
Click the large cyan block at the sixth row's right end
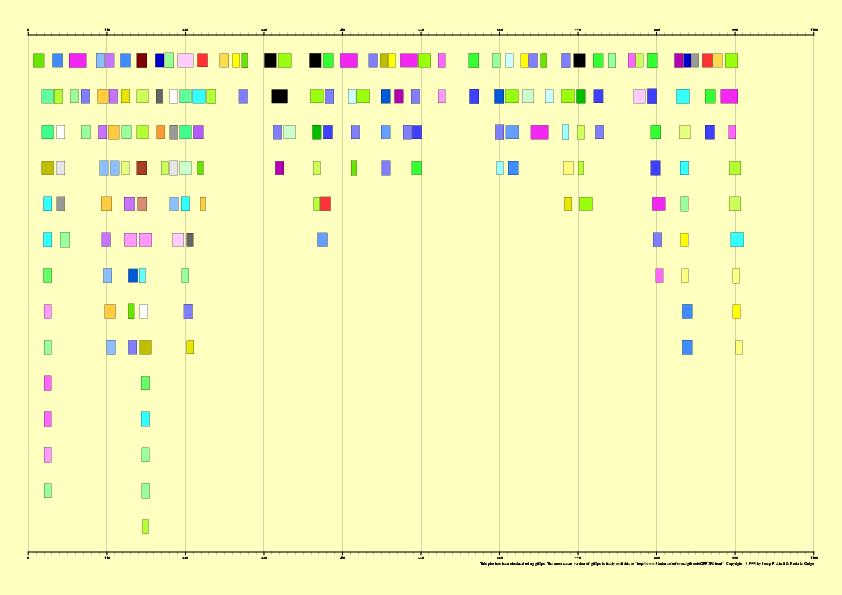[x=737, y=240]
